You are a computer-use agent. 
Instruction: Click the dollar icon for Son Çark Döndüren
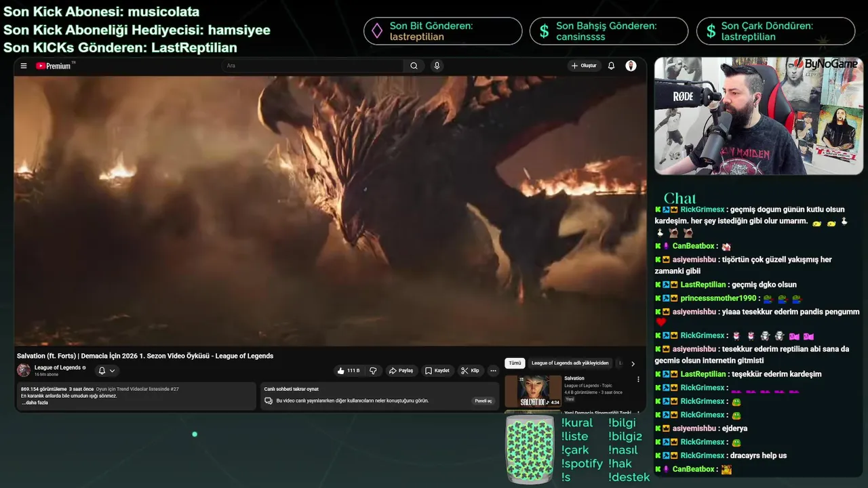[711, 31]
